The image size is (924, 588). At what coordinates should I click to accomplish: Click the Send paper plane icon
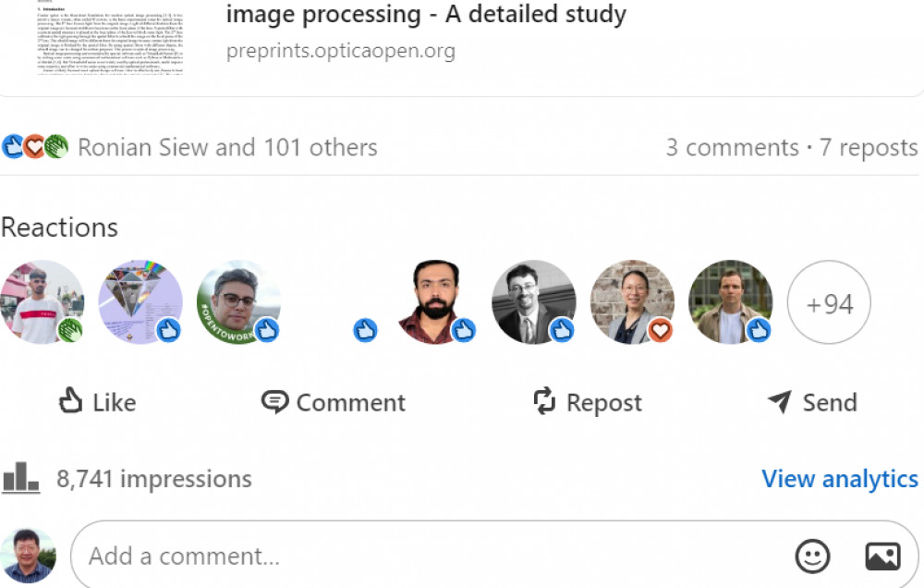(x=780, y=401)
